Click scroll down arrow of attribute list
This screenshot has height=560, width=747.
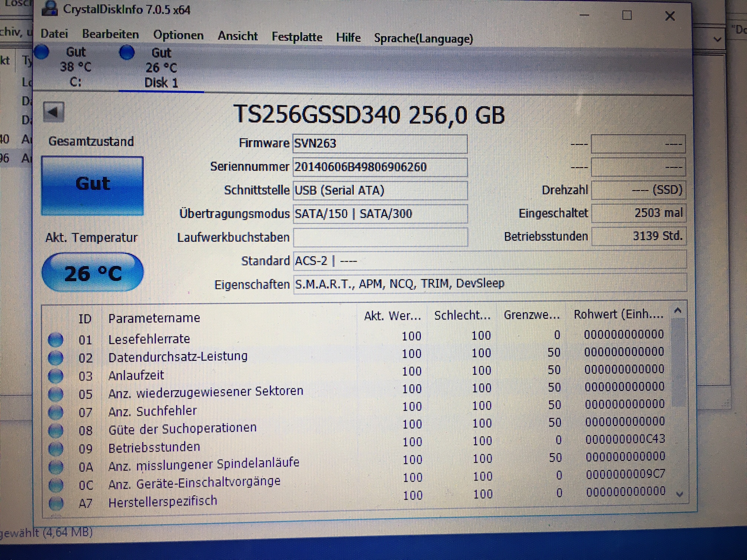[680, 494]
